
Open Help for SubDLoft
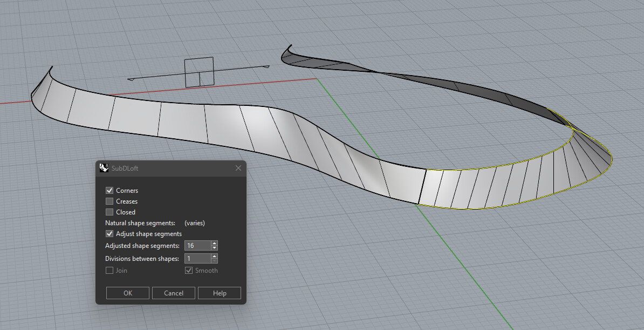pyautogui.click(x=220, y=293)
